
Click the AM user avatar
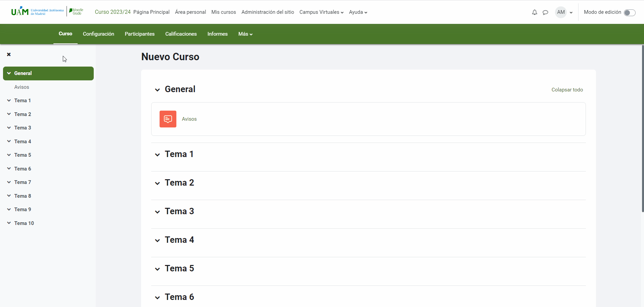tap(561, 12)
